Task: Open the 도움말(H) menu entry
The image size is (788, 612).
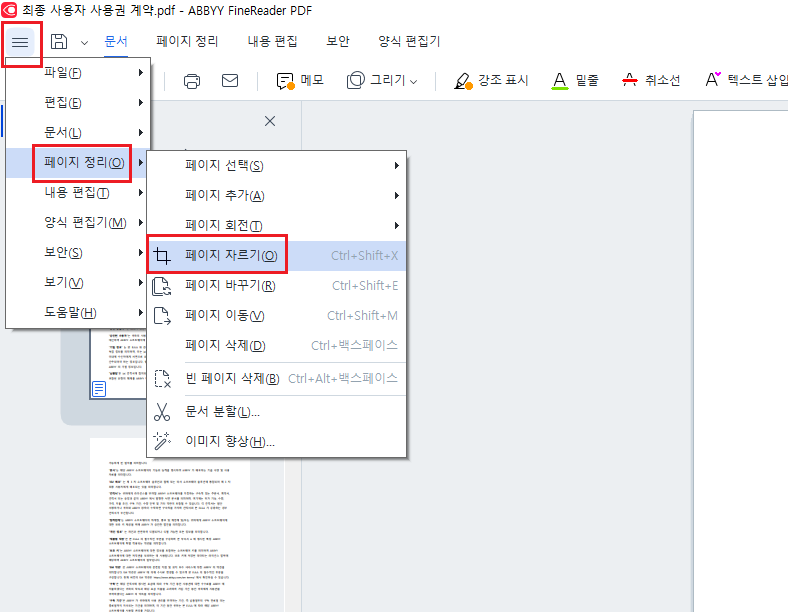Action: coord(78,313)
